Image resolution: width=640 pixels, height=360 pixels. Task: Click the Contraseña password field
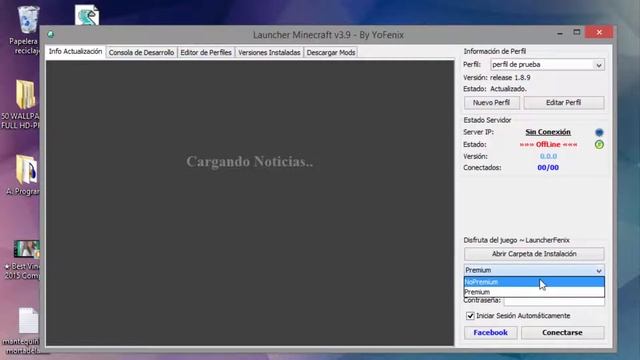click(x=554, y=301)
